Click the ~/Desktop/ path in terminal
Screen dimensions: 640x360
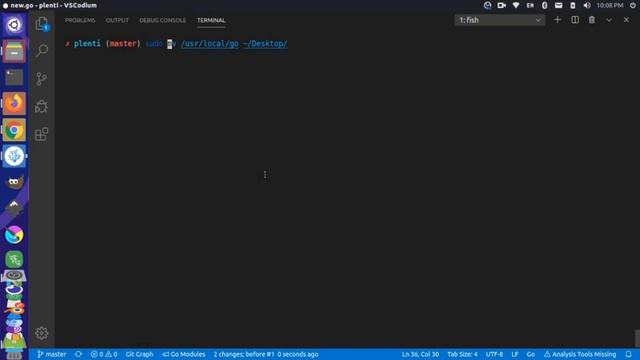click(265, 44)
